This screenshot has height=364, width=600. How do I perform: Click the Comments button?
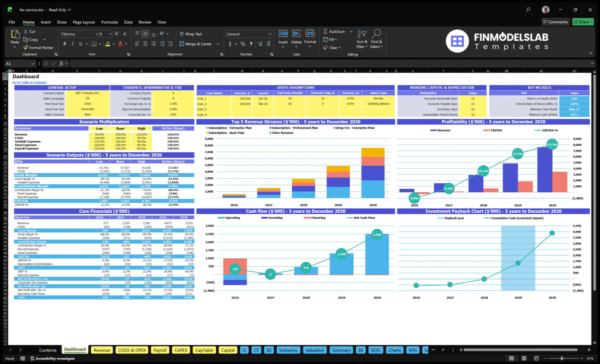555,21
